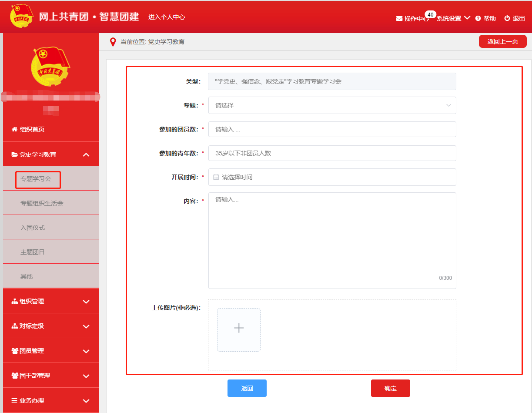532x413 pixels.
Task: Click the blue 返回 button
Action: [247, 388]
